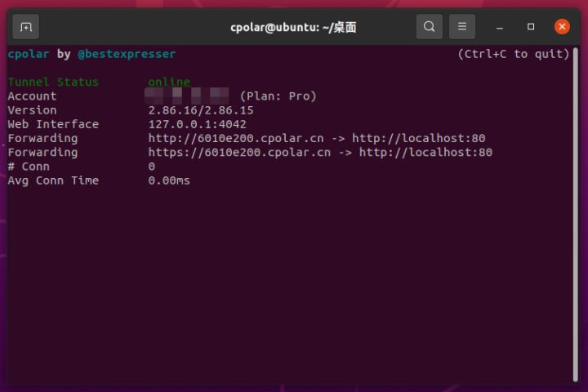Screen dimensions: 588x392
Task: Click the Account label
Action: click(x=32, y=96)
